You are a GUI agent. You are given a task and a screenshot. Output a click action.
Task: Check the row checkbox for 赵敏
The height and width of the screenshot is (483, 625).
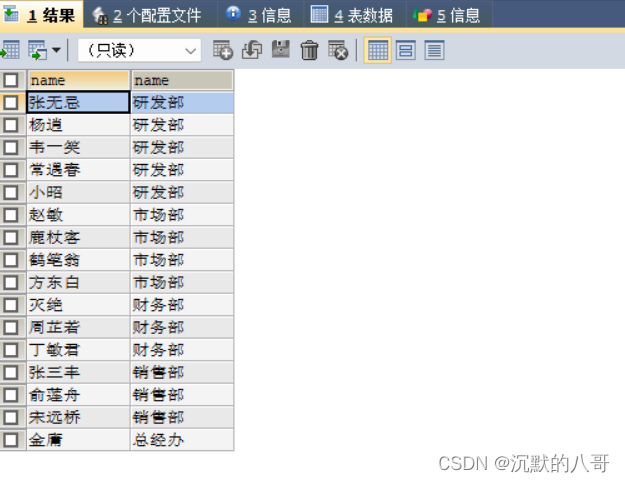point(11,215)
